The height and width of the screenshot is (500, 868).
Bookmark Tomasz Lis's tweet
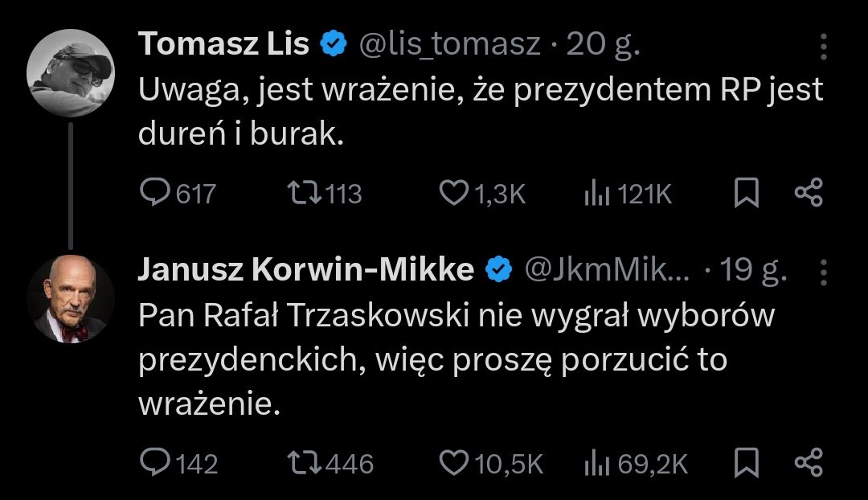(747, 194)
